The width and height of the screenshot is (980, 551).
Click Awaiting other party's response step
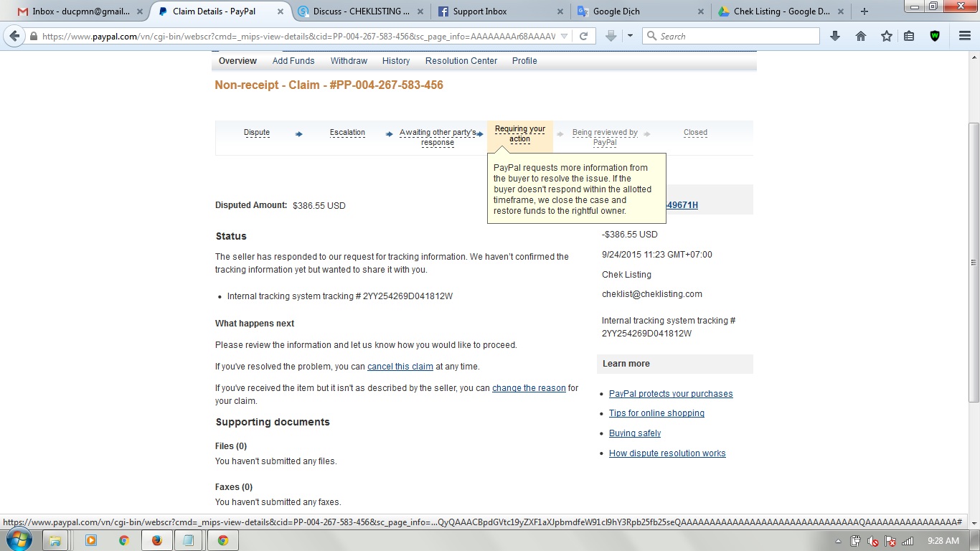438,137
